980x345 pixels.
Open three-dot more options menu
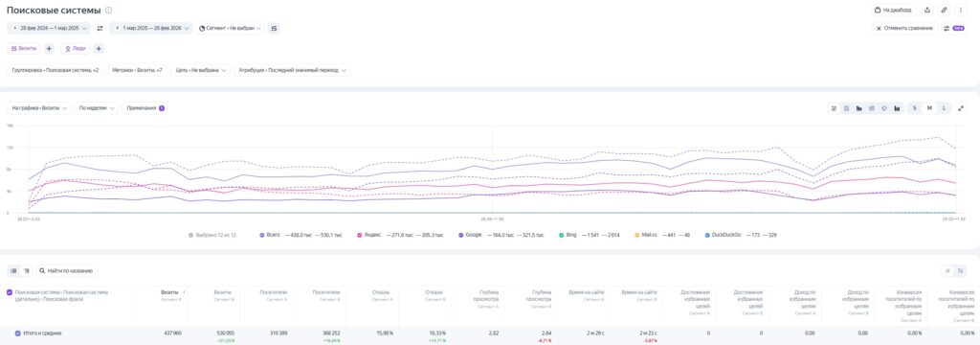tap(961, 10)
